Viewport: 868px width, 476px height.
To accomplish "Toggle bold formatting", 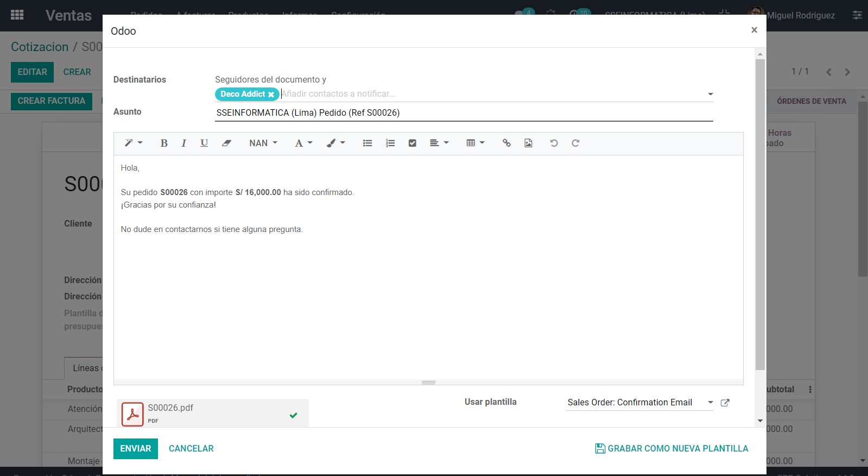I will (x=164, y=143).
